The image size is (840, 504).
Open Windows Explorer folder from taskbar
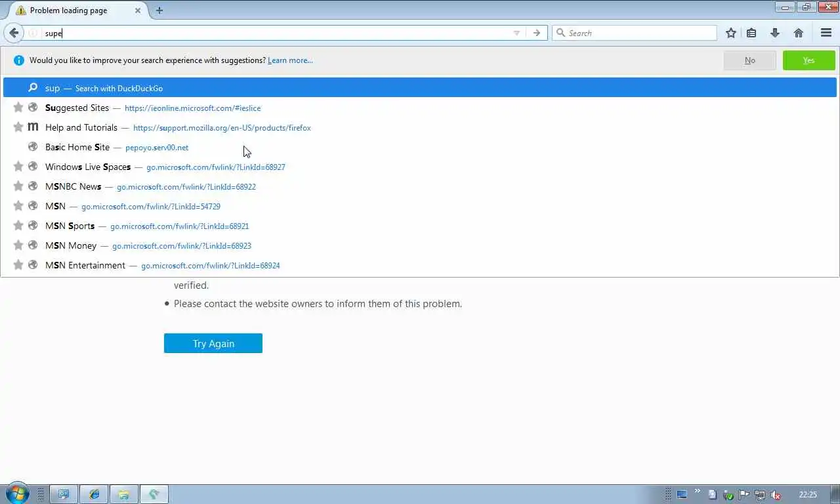[123, 494]
